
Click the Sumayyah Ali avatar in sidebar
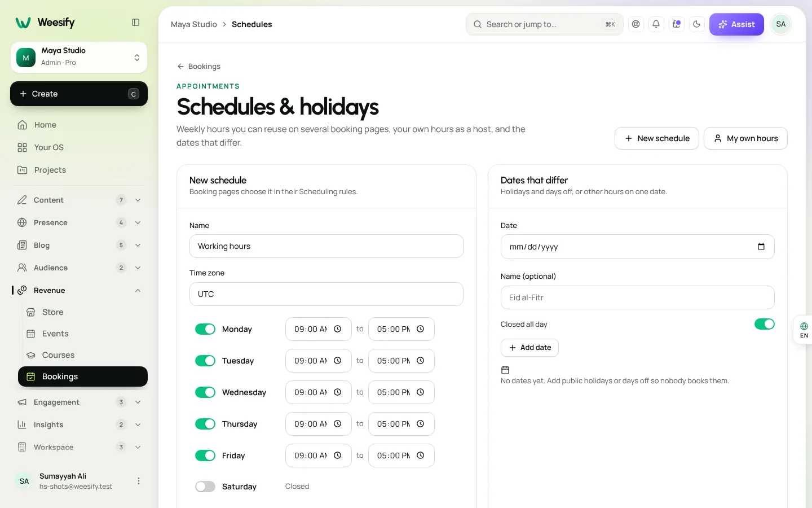coord(24,481)
